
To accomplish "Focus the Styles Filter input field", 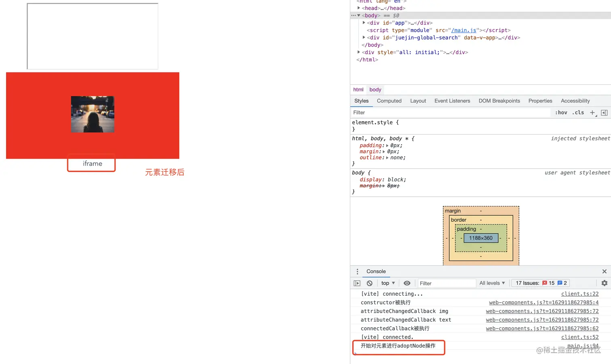I will [450, 113].
